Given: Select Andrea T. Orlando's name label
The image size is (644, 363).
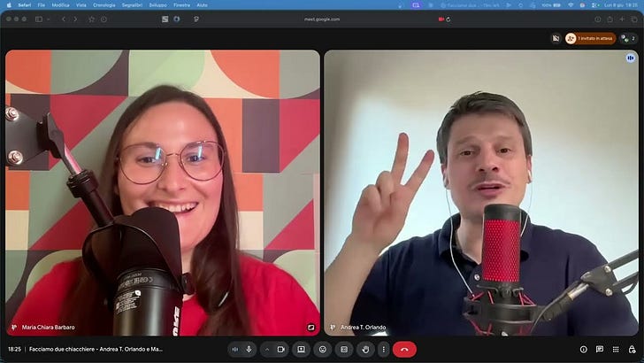Looking at the screenshot, I should tap(363, 328).
